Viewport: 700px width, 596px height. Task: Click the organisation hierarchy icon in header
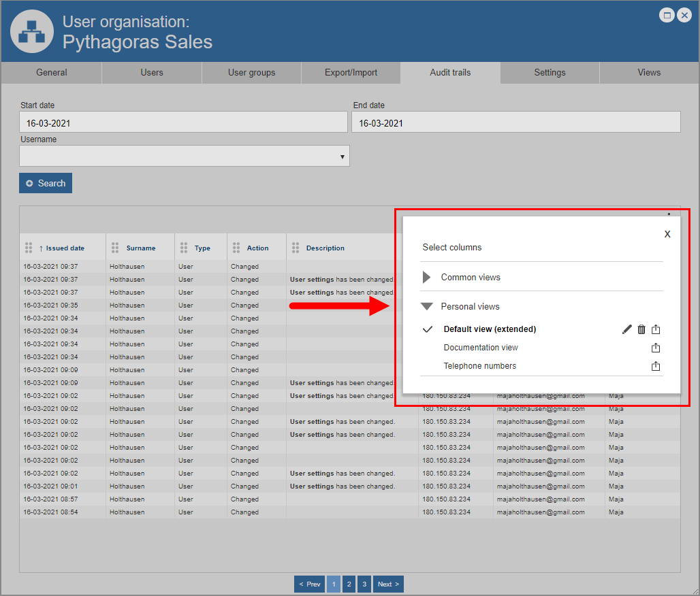point(32,32)
